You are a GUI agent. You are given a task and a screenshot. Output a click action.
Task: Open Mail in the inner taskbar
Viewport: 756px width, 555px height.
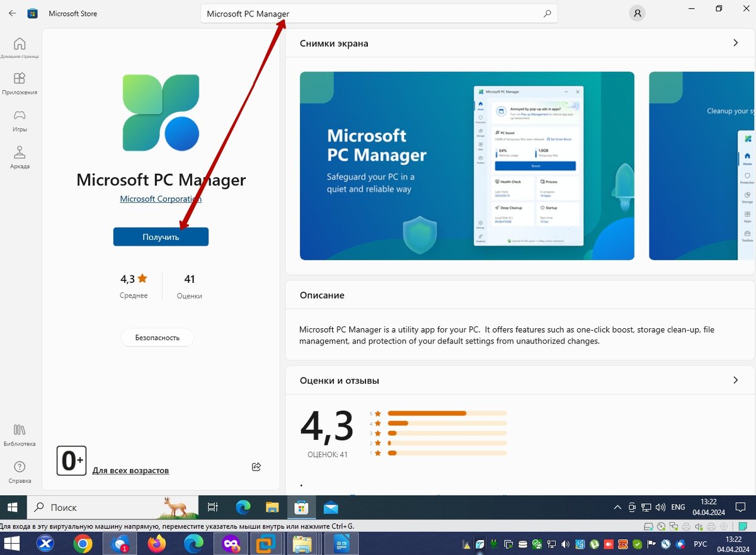(x=331, y=507)
